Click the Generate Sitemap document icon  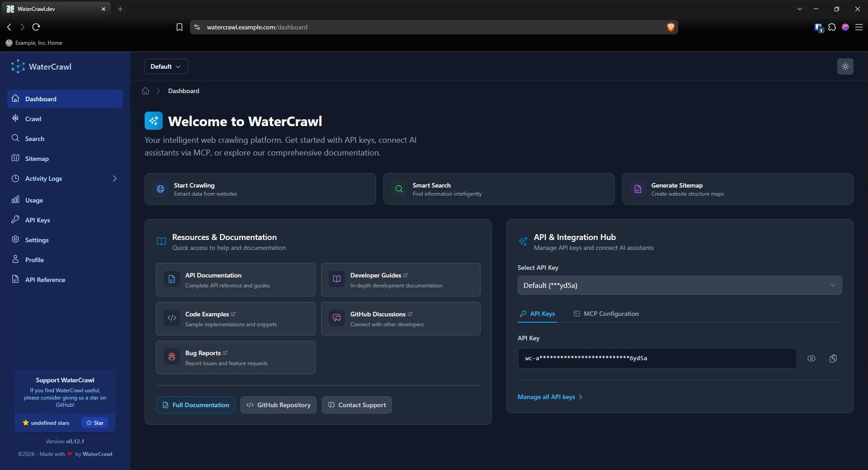click(x=638, y=189)
